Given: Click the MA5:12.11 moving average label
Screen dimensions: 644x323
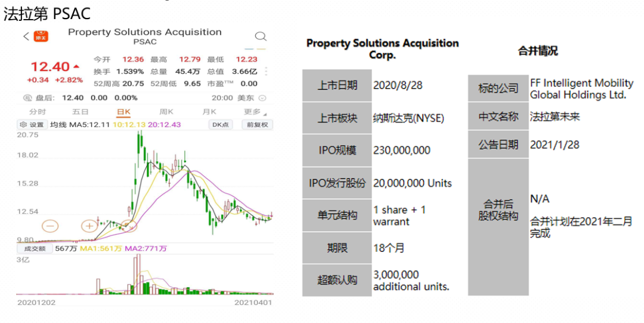Looking at the screenshot, I should click(x=91, y=125).
